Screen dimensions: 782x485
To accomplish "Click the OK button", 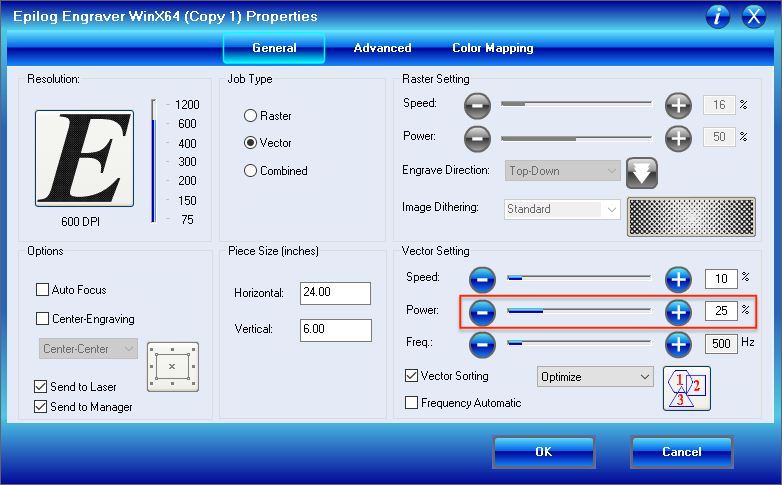I will 544,452.
